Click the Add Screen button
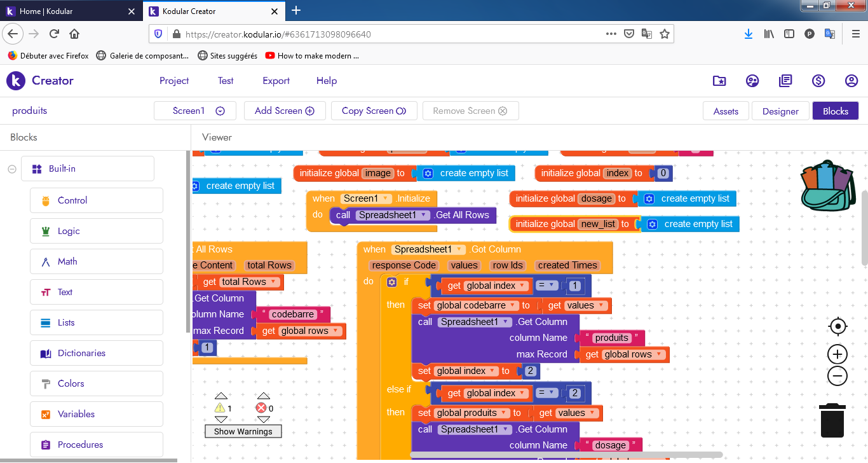Viewport: 868px width, 463px height. click(x=284, y=111)
